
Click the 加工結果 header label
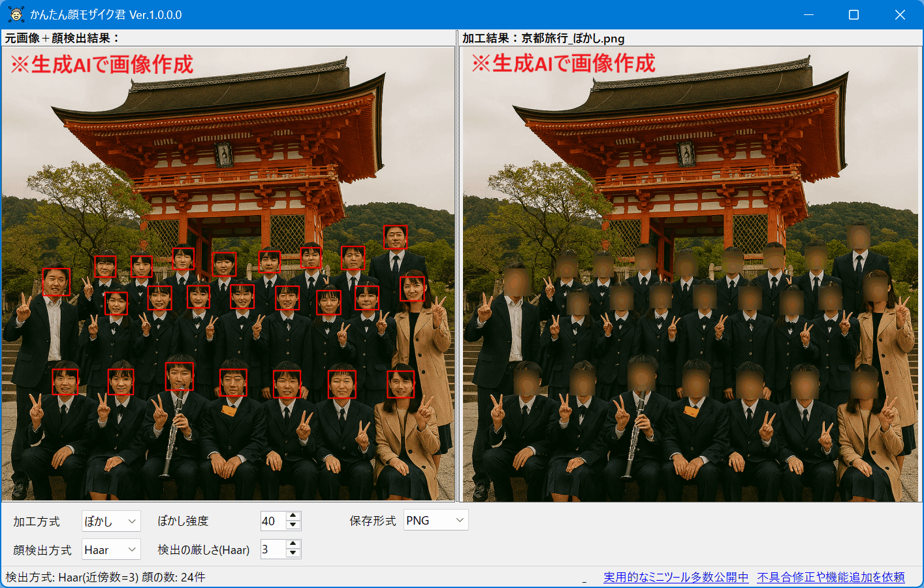(x=543, y=39)
